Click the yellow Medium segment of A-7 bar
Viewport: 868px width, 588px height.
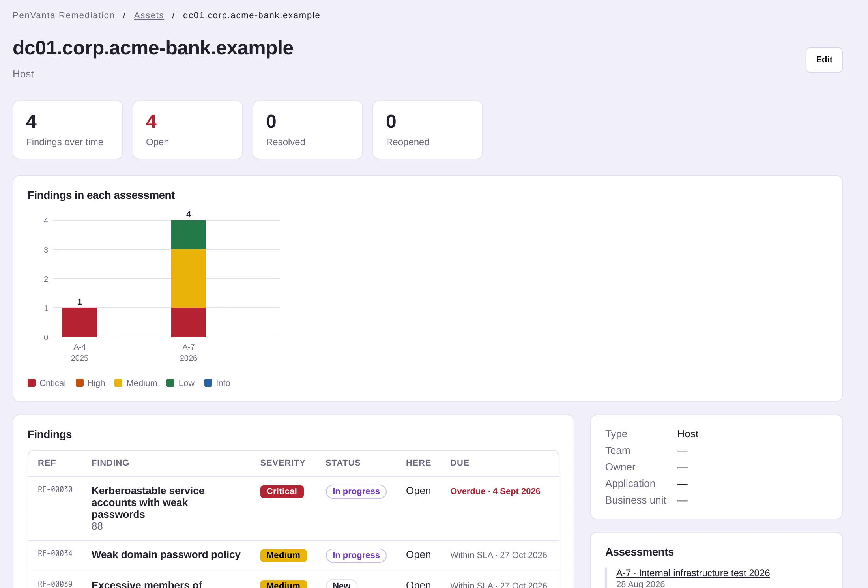189,279
